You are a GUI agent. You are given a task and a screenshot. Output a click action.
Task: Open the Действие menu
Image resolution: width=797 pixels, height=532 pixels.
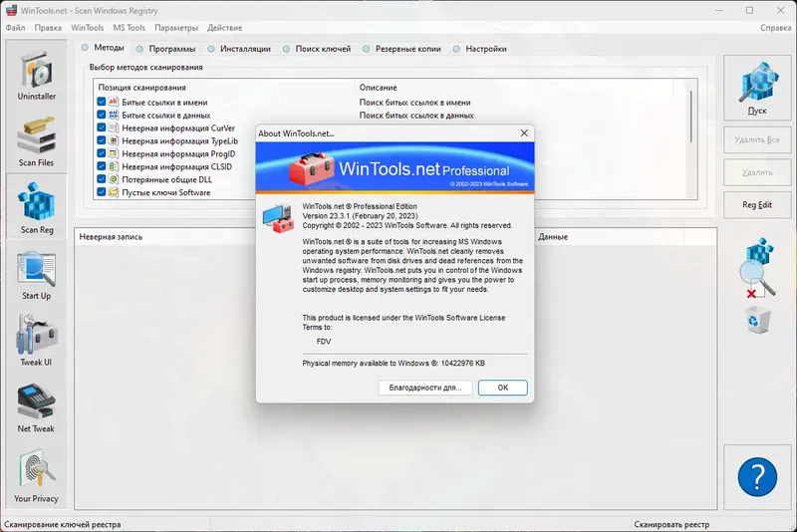click(x=224, y=28)
